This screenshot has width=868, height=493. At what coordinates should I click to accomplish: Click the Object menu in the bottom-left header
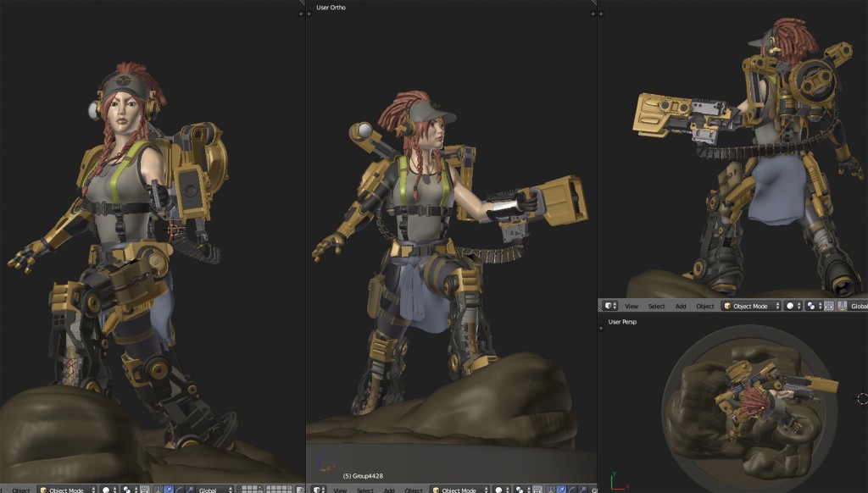(x=21, y=489)
